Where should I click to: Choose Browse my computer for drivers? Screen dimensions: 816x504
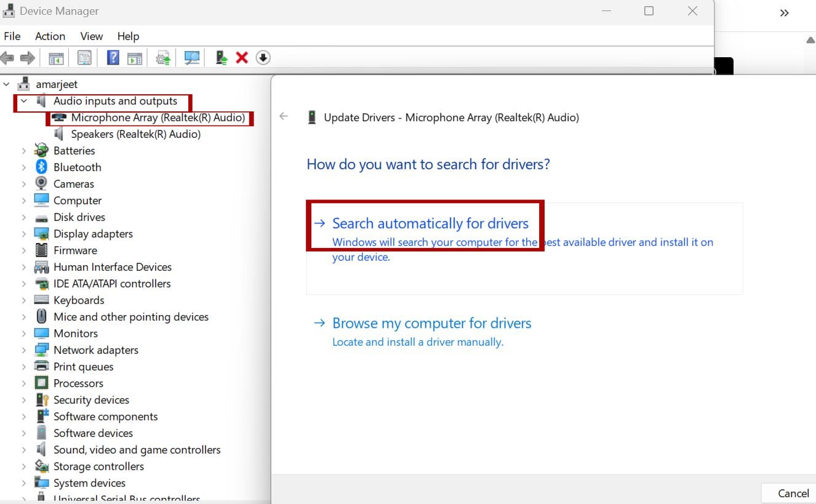coord(431,322)
